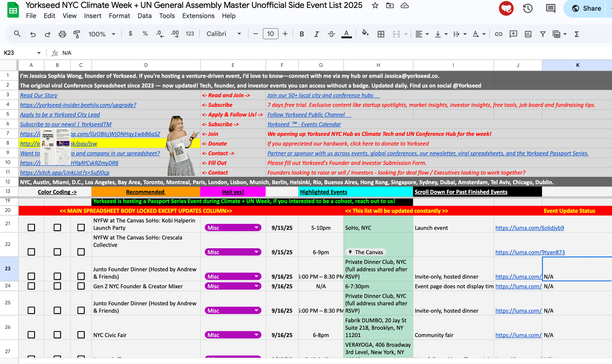Open the search menus magnifier icon
612x364 pixels.
tap(17, 34)
